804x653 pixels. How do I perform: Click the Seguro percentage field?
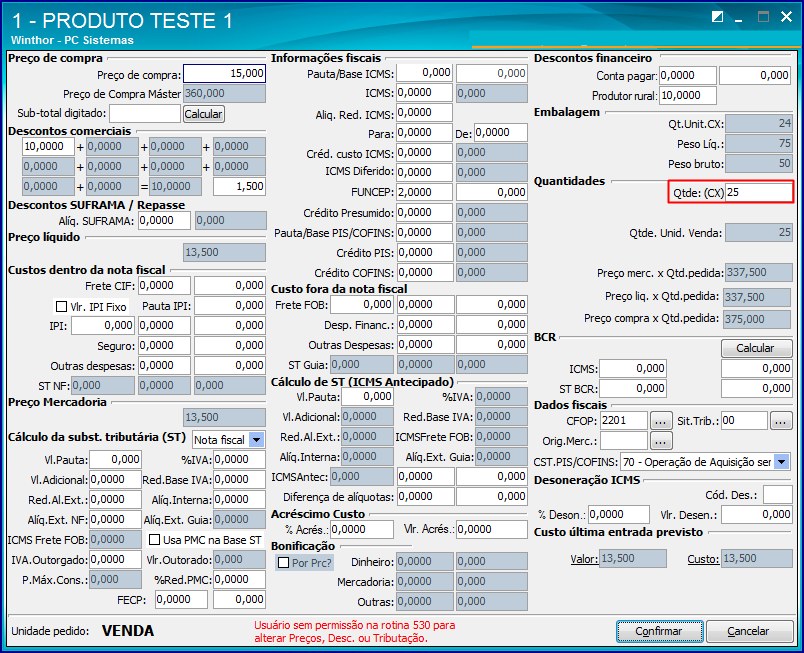coord(164,346)
